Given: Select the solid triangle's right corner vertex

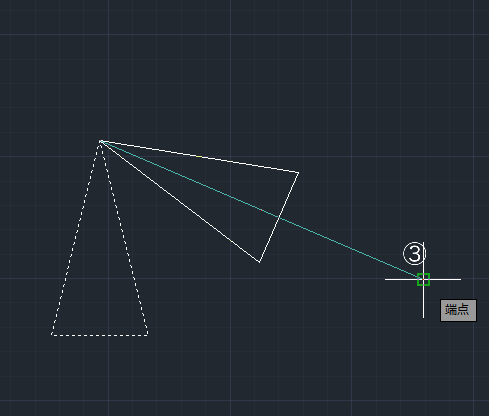Looking at the screenshot, I should [x=298, y=172].
